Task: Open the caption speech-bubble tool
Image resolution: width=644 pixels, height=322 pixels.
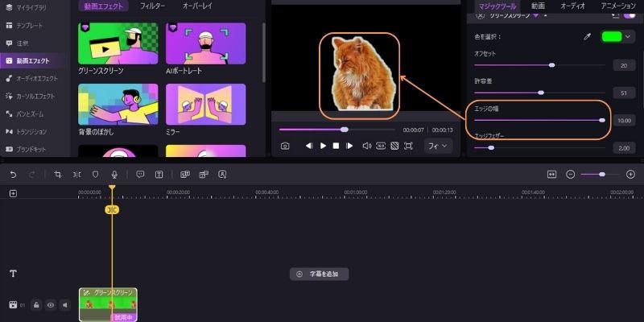Action: click(140, 175)
